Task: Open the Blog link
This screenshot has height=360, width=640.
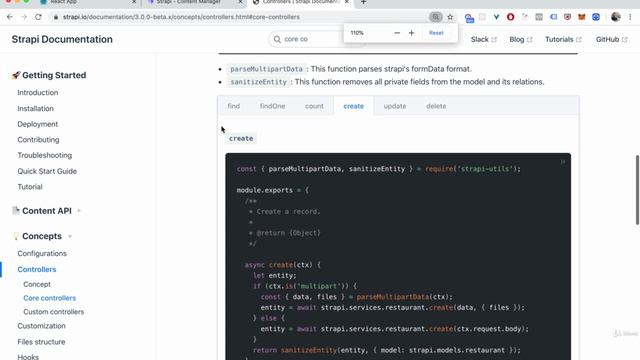Action: click(520, 39)
